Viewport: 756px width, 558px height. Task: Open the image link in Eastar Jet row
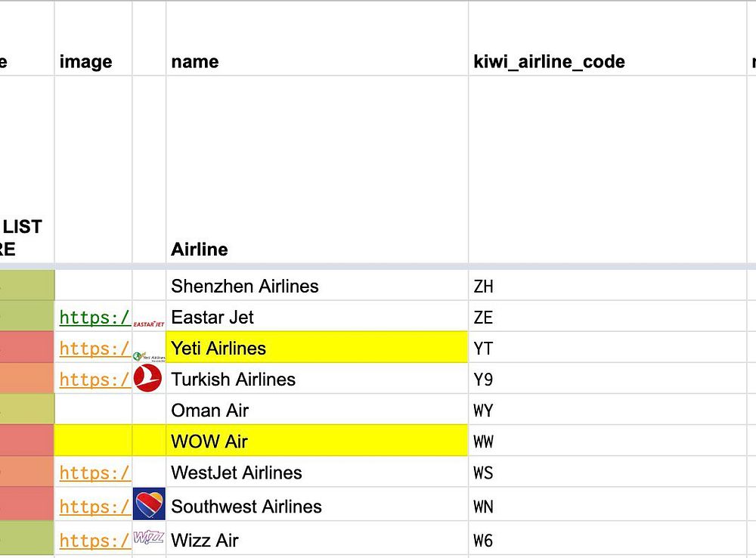click(94, 318)
